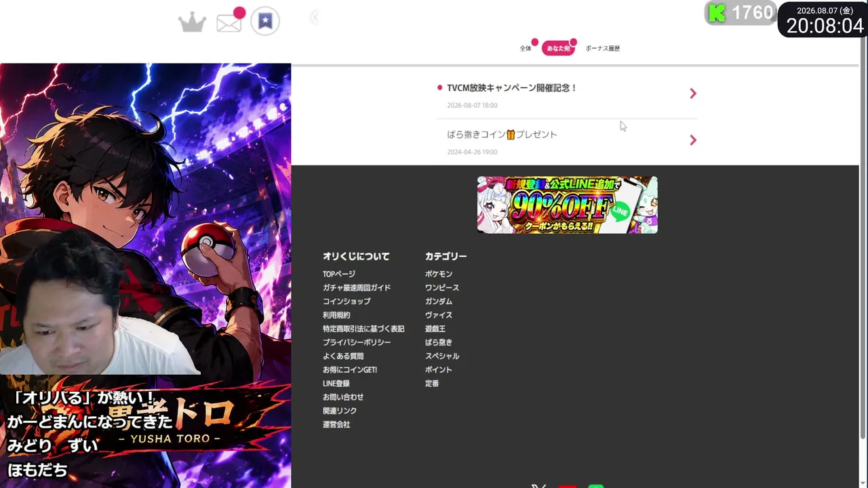Image resolution: width=868 pixels, height=488 pixels.
Task: Select the スペシャル category
Action: 442,356
